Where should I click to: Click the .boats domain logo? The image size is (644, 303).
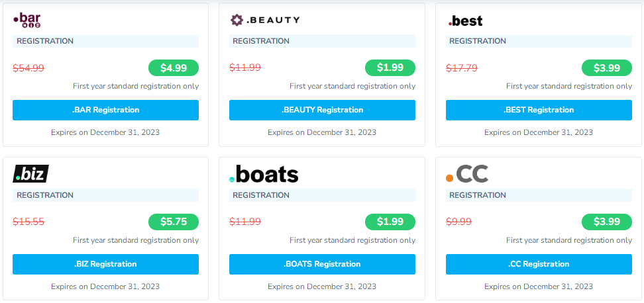tap(264, 175)
